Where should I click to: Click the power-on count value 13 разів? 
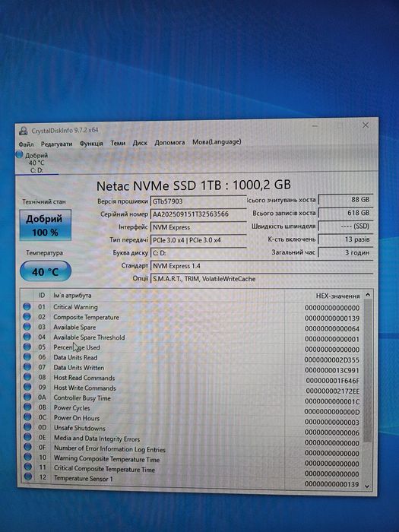pyautogui.click(x=345, y=239)
